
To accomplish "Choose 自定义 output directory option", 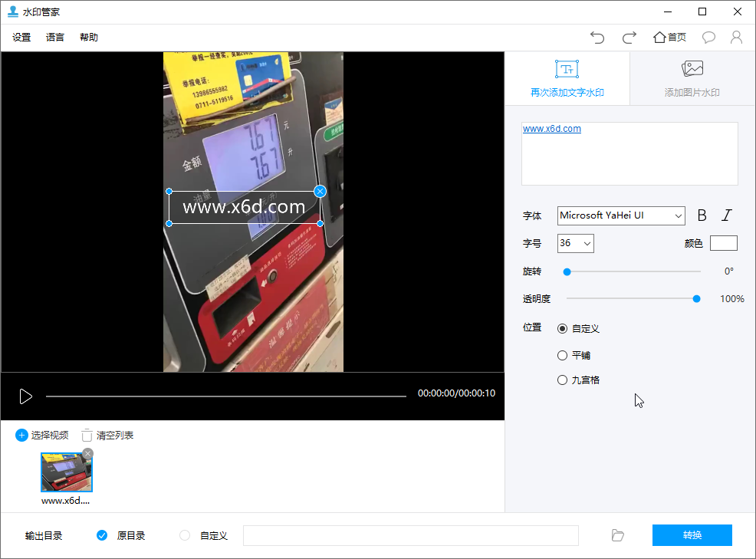I will tap(185, 535).
